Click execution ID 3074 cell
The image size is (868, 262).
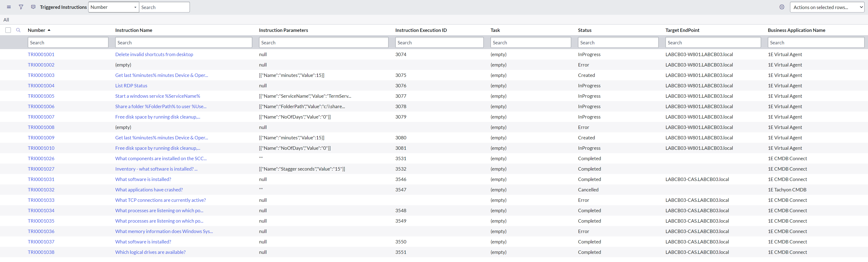pyautogui.click(x=401, y=54)
